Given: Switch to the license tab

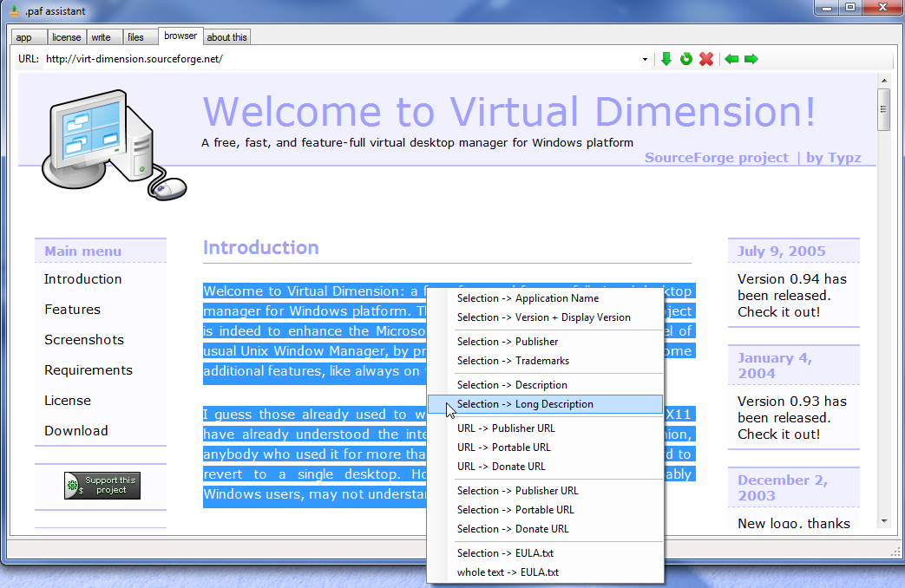Looking at the screenshot, I should coord(66,37).
